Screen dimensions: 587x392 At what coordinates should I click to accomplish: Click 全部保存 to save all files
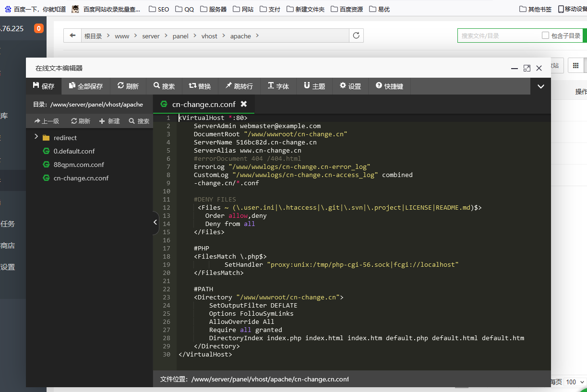tap(86, 86)
